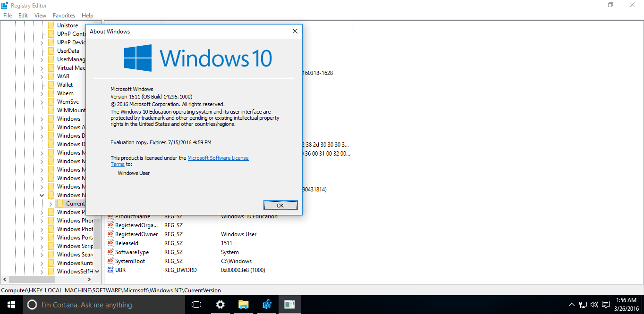
Task: Click the Registry Editor title bar icon
Action: pyautogui.click(x=5, y=5)
